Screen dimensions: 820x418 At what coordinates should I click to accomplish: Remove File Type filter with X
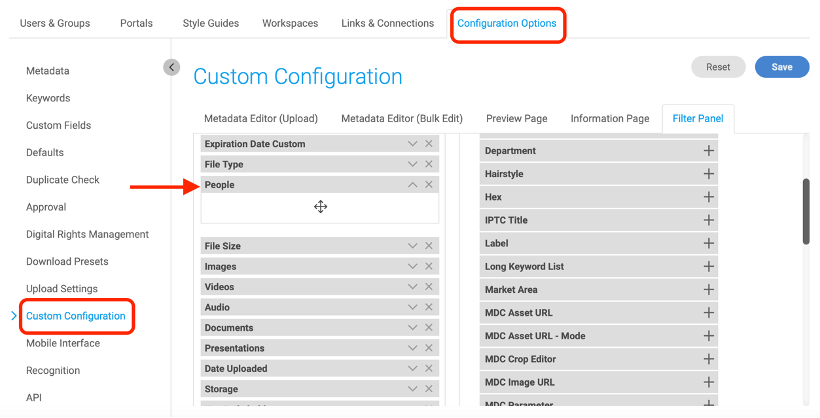(429, 164)
